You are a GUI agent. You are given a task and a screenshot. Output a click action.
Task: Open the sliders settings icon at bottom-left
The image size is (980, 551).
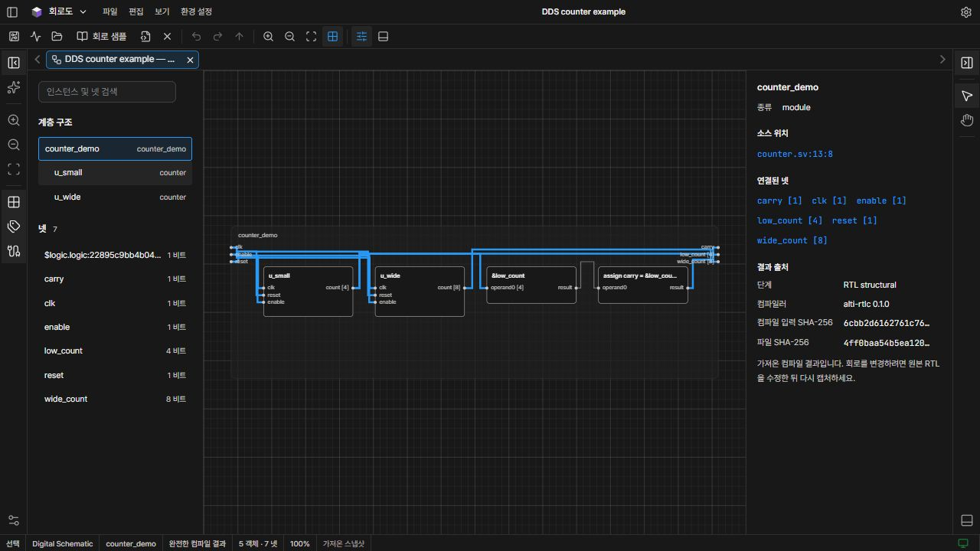pyautogui.click(x=14, y=520)
